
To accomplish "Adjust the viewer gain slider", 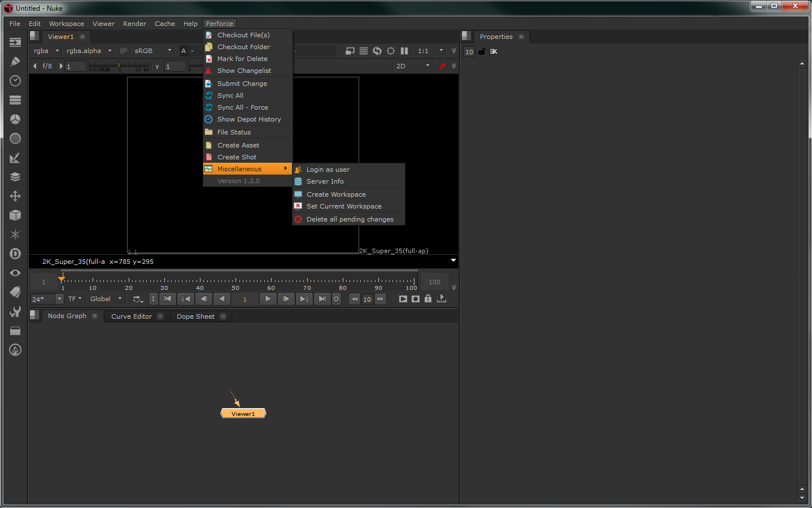I will tap(119, 66).
